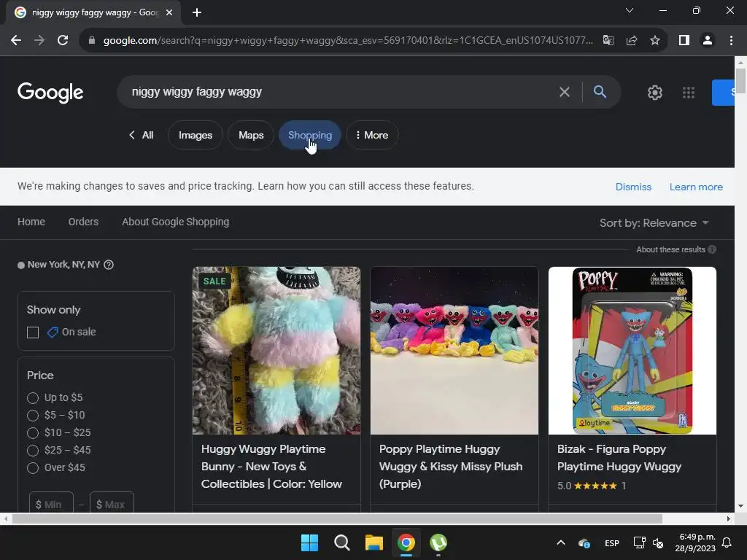Click the rainbow plush bunny thumbnail
The height and width of the screenshot is (560, 747).
(x=276, y=351)
